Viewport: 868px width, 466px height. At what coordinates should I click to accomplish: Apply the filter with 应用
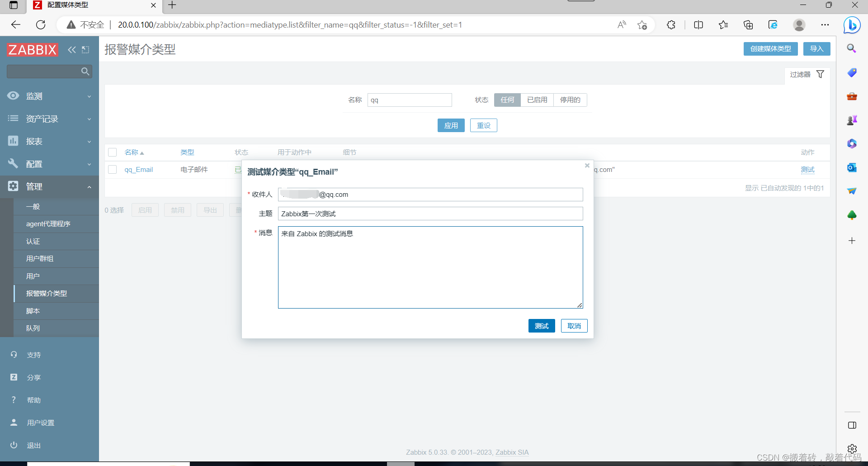[451, 125]
